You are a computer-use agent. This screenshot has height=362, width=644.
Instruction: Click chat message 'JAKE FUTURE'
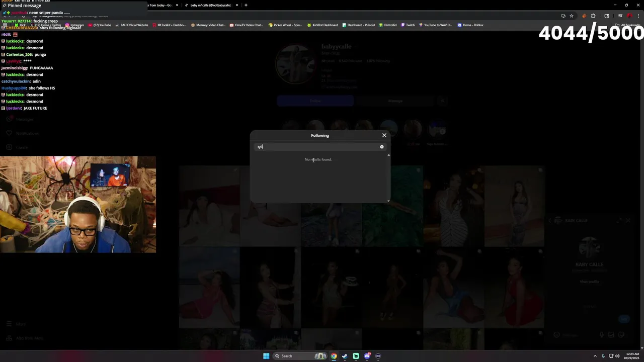[x=35, y=108]
